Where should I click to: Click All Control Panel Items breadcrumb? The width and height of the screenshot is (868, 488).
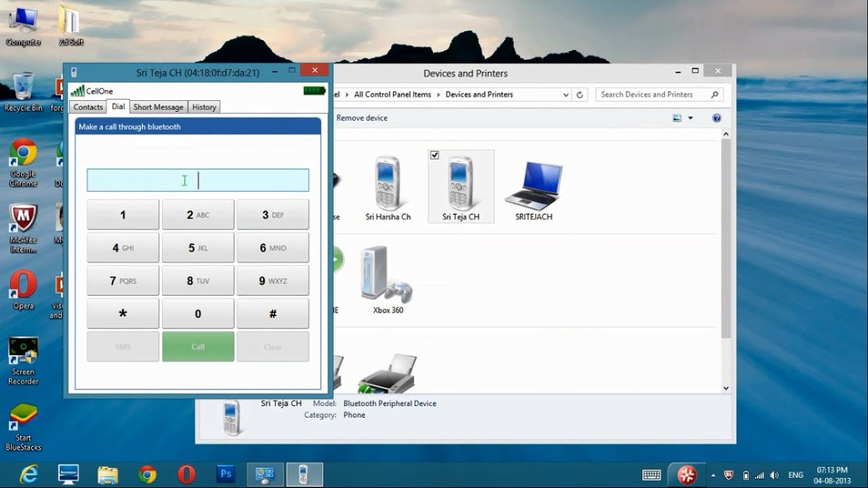click(x=393, y=95)
